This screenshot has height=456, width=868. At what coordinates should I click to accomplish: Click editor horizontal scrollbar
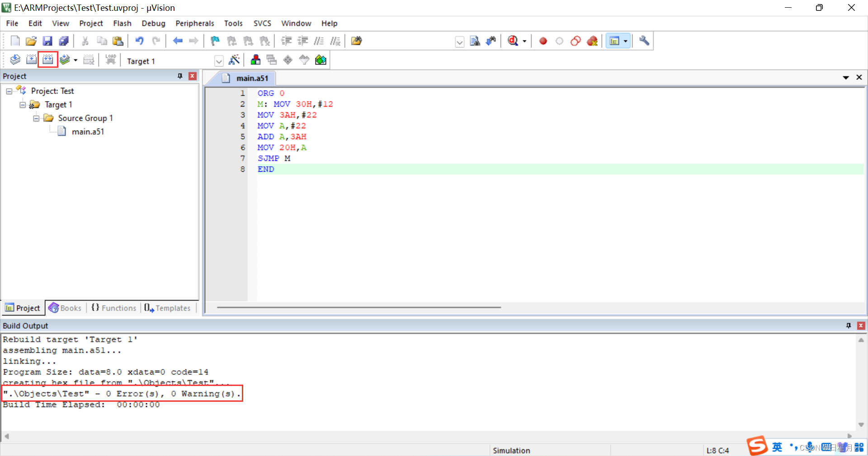click(359, 307)
